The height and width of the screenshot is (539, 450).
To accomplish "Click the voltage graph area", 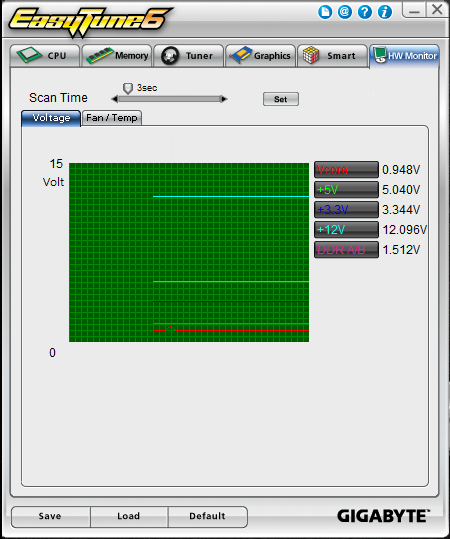I will pyautogui.click(x=189, y=252).
